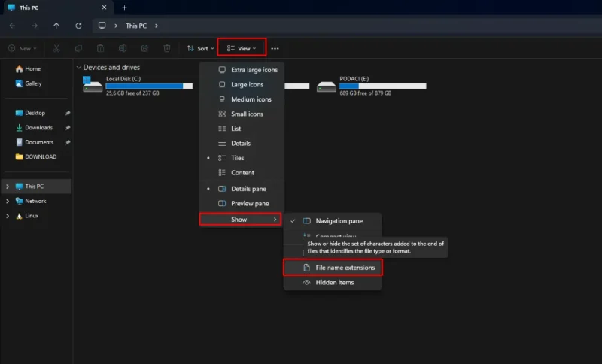Click the Copy icon in toolbar

tap(78, 48)
